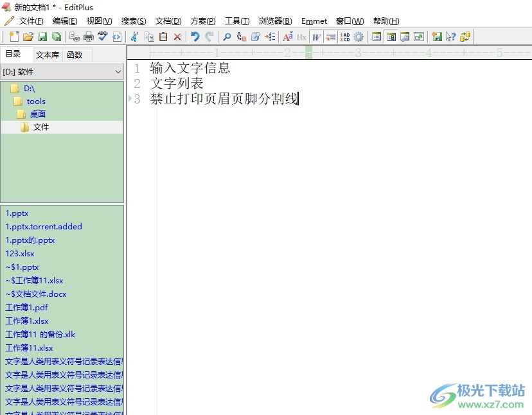Open the 文件(F) menu
Screen dimensions: 532x415
(x=31, y=21)
